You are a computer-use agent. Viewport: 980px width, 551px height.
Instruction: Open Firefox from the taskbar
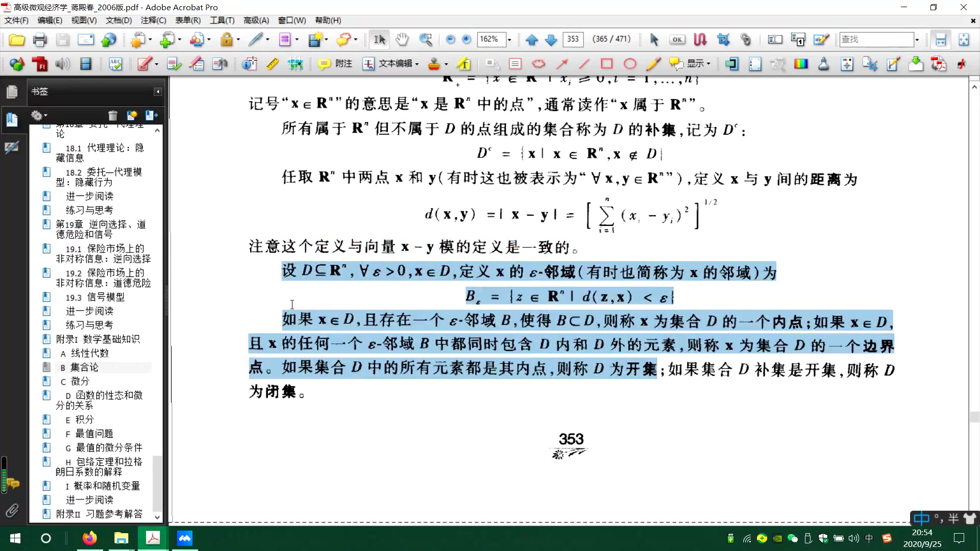[89, 538]
